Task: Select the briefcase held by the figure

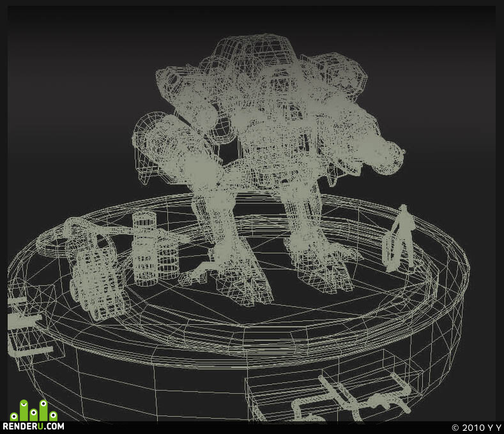Action: (x=390, y=249)
